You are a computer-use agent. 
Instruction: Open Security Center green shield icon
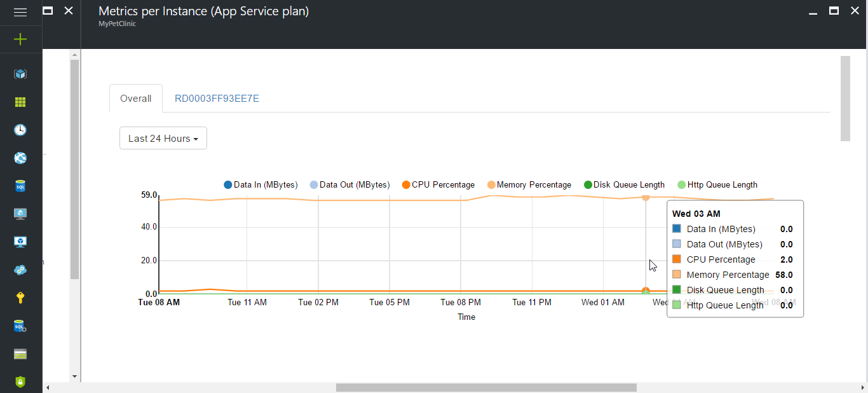coord(20,382)
